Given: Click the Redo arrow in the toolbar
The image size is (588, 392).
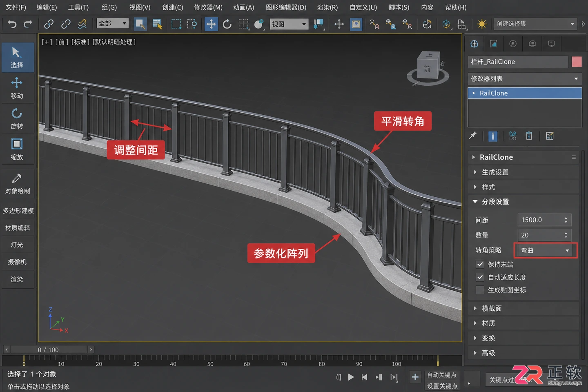Looking at the screenshot, I should coord(28,24).
